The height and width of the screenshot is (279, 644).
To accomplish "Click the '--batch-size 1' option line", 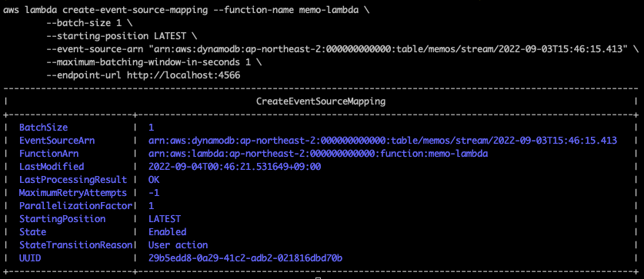I will pos(84,23).
